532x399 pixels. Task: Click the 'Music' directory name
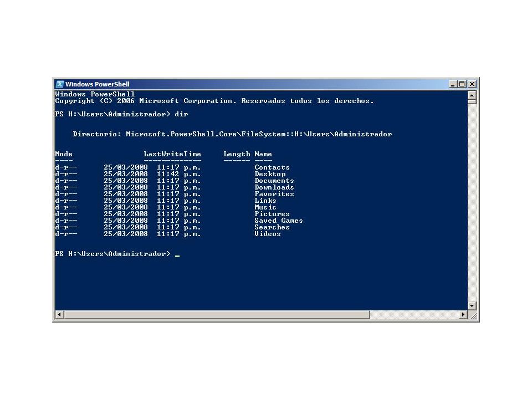[x=265, y=207]
